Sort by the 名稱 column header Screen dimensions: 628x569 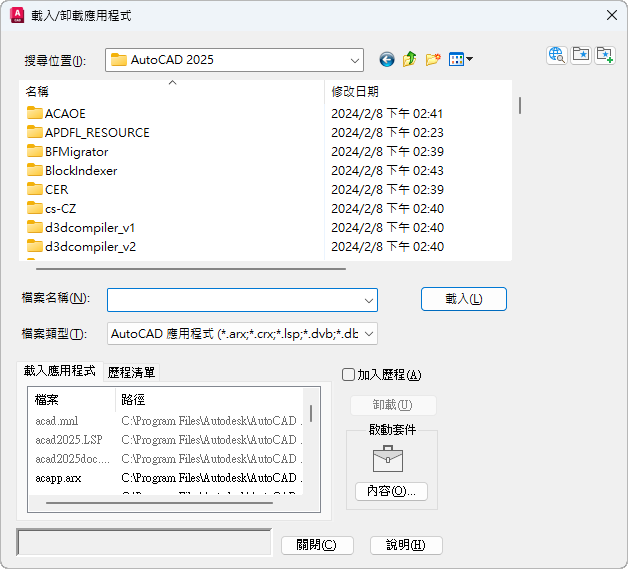click(x=171, y=91)
